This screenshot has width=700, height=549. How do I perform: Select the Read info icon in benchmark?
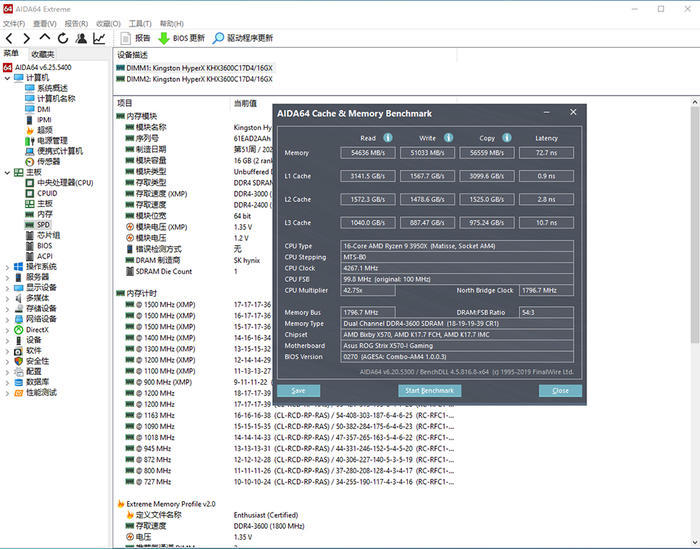[x=388, y=137]
